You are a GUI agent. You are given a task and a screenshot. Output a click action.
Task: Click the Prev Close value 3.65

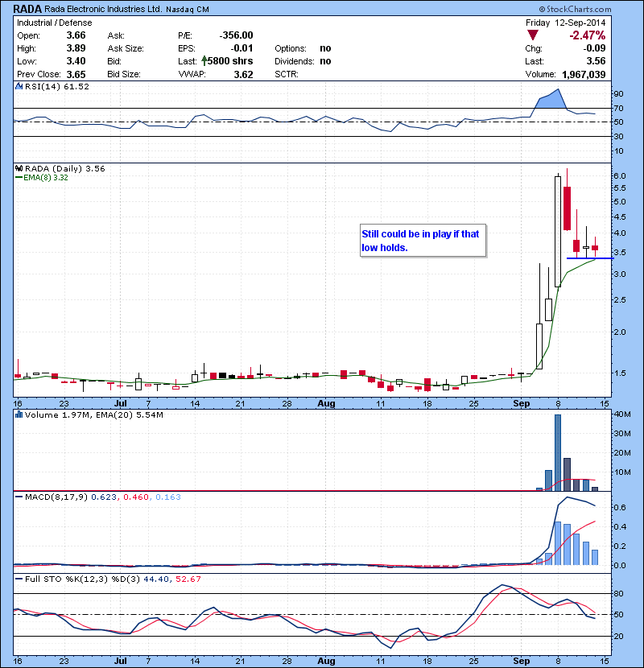pos(76,74)
